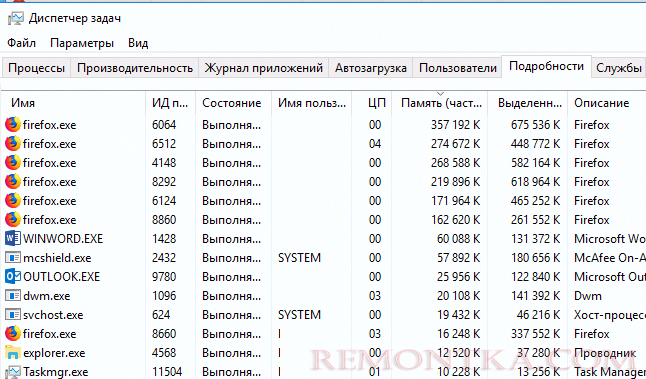Sort by the ИД п... column header
Image resolution: width=646 pixels, height=379 pixels.
[x=170, y=103]
